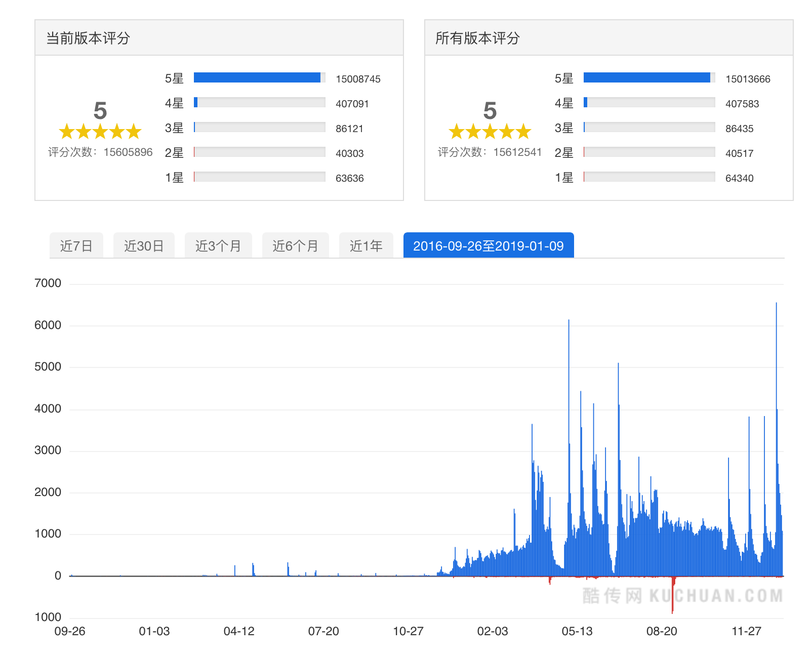Click the 当前版本评分 panel header
Screen dimensions: 812x660
(x=219, y=38)
